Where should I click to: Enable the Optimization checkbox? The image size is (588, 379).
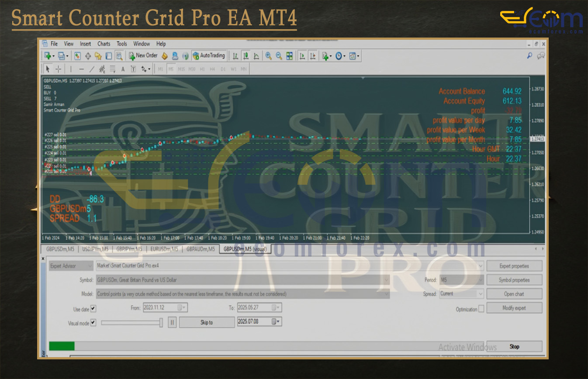(481, 309)
